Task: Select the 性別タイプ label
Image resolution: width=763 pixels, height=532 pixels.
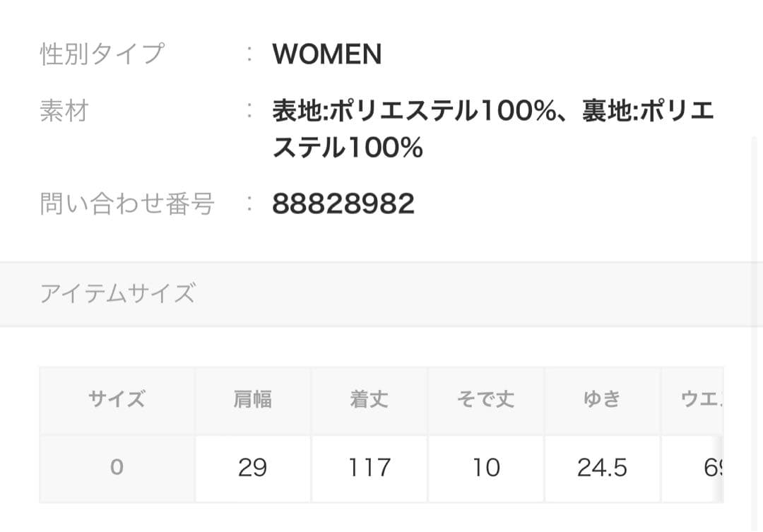Action: click(102, 54)
